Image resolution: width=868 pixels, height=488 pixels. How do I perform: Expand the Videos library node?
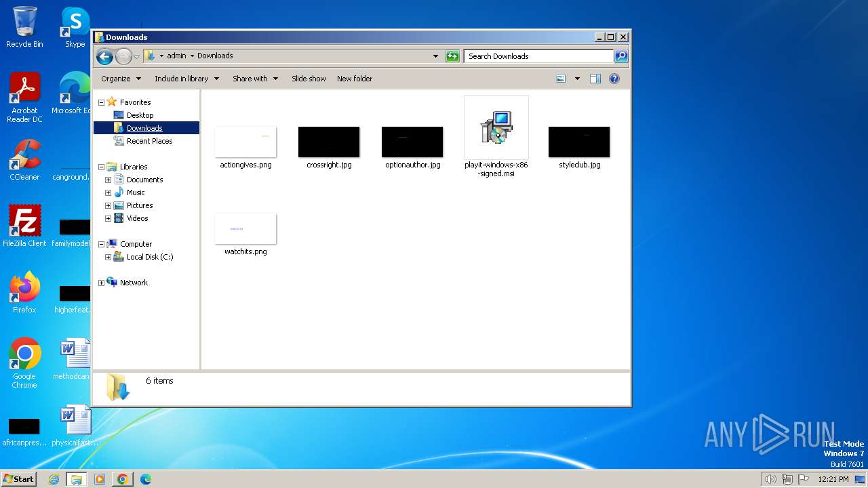108,218
